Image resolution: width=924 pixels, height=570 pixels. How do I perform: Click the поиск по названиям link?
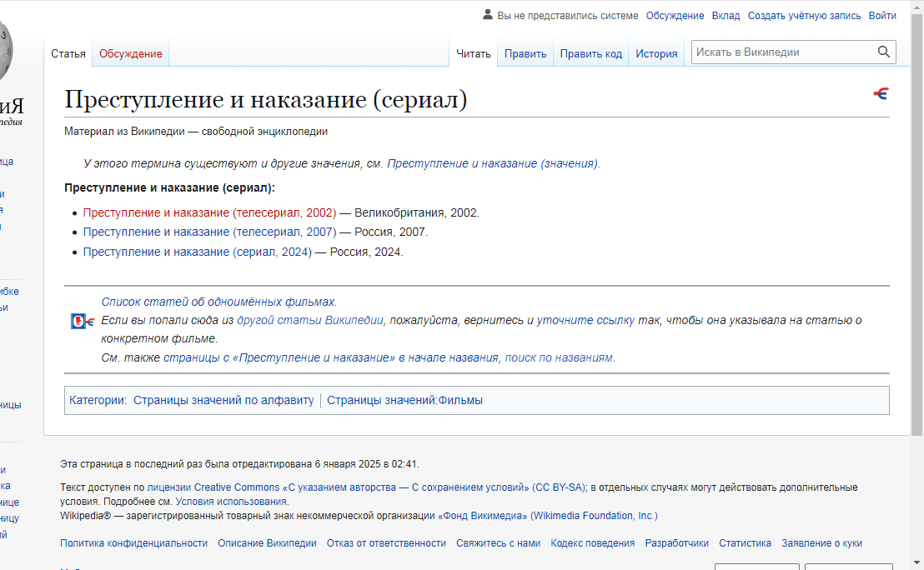point(559,358)
